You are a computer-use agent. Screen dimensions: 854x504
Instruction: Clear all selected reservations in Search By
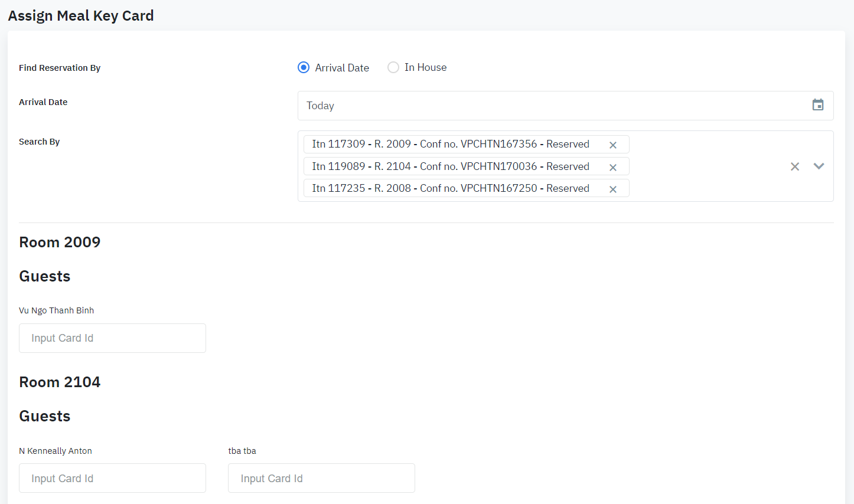click(x=794, y=166)
